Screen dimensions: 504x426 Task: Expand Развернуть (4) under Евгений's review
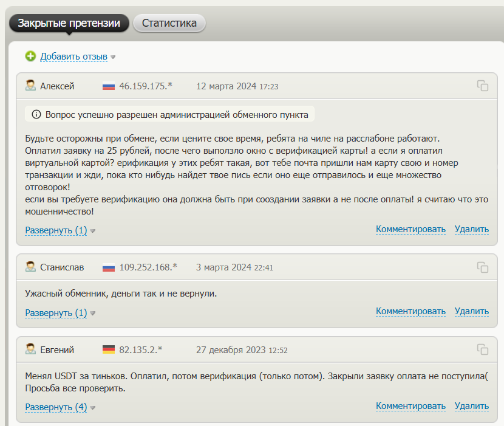tap(56, 407)
